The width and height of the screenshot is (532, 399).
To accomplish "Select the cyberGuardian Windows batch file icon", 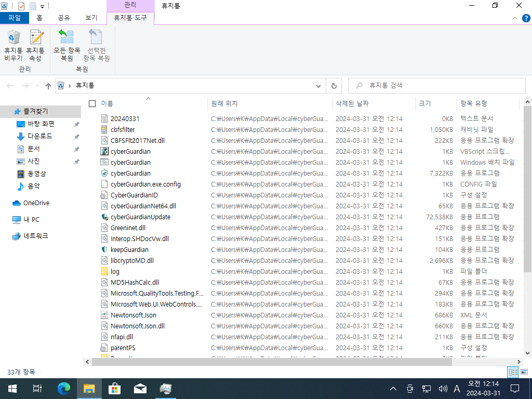I will click(104, 162).
